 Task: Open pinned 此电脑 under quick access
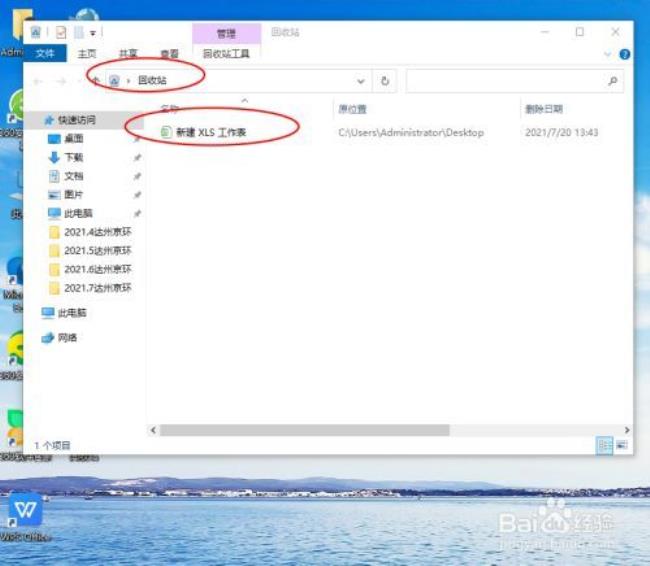click(78, 213)
